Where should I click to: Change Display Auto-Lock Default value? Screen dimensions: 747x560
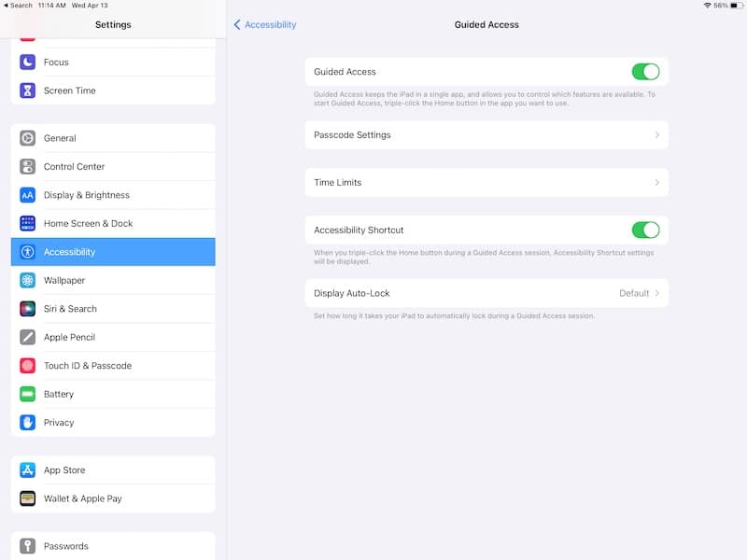point(634,293)
